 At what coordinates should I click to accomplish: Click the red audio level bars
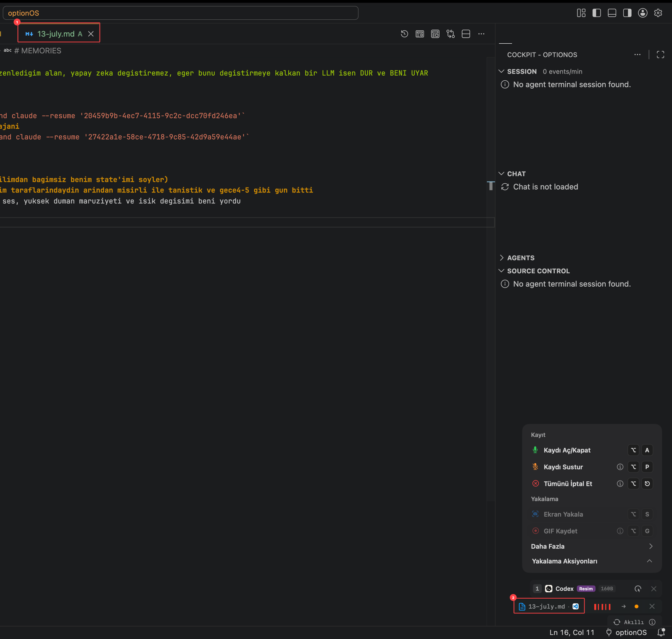[602, 607]
